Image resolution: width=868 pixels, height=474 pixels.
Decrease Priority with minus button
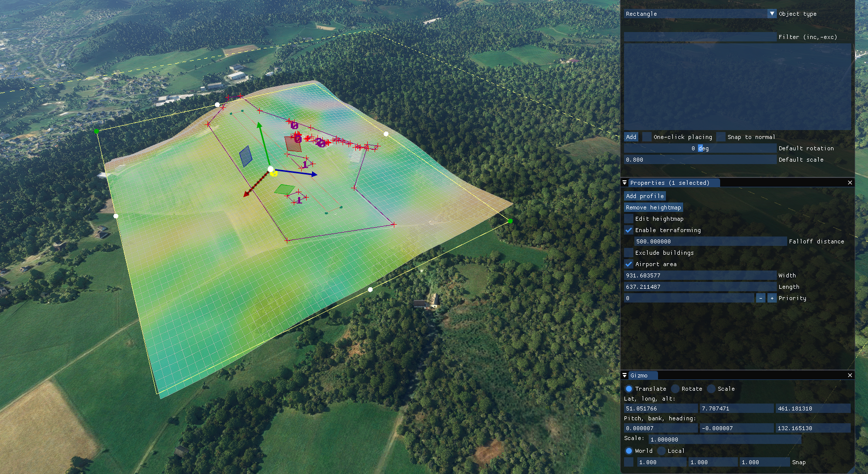coord(761,298)
